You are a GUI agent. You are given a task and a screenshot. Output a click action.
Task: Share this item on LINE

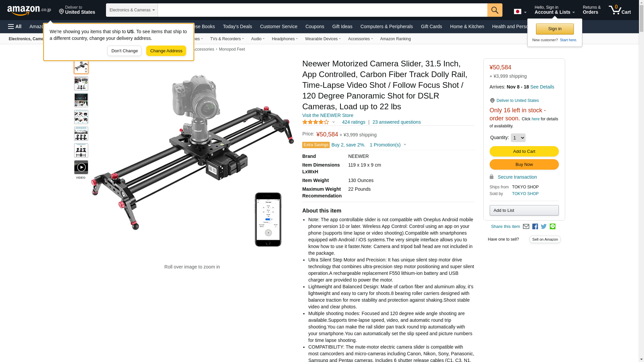(552, 227)
